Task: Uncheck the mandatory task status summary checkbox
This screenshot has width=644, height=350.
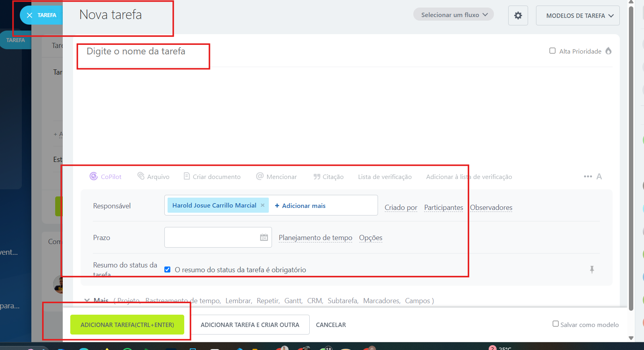Action: click(168, 269)
